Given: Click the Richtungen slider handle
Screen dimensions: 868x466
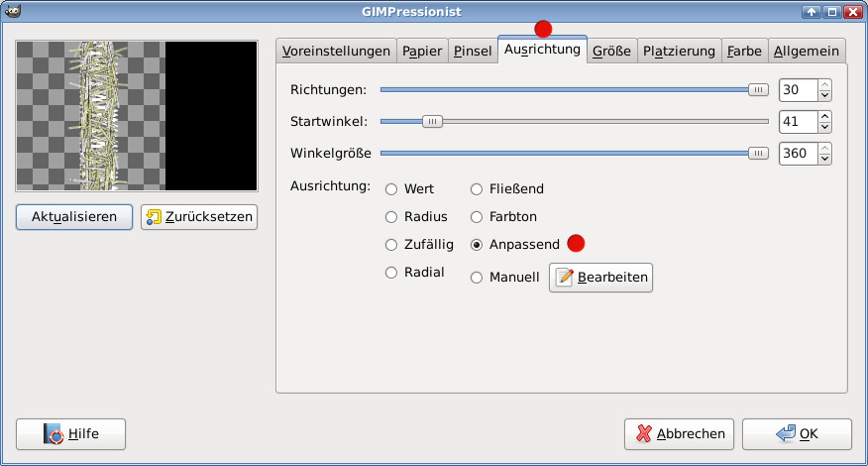Looking at the screenshot, I should tap(758, 90).
